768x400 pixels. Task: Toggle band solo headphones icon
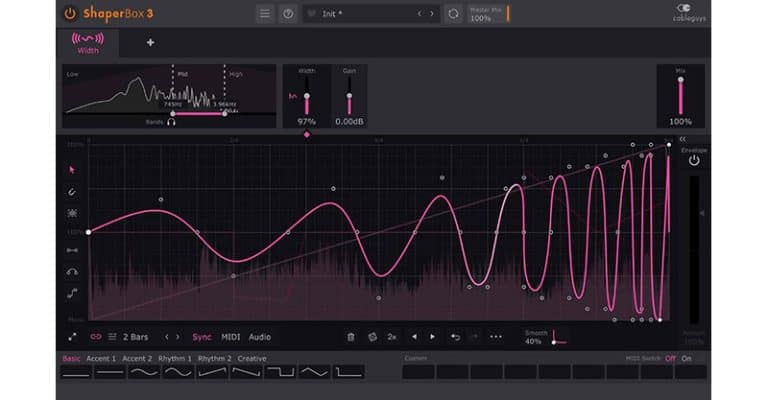point(171,122)
